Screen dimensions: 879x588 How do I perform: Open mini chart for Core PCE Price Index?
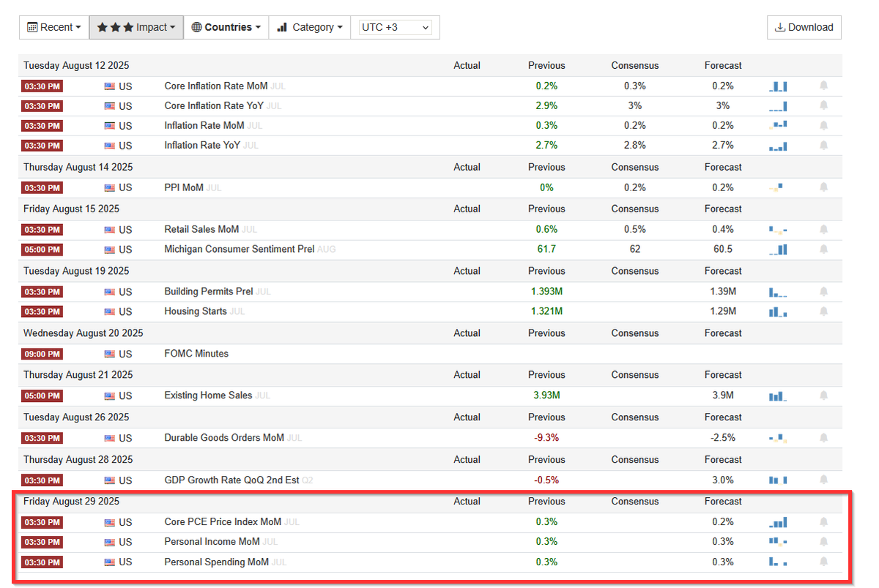(778, 523)
